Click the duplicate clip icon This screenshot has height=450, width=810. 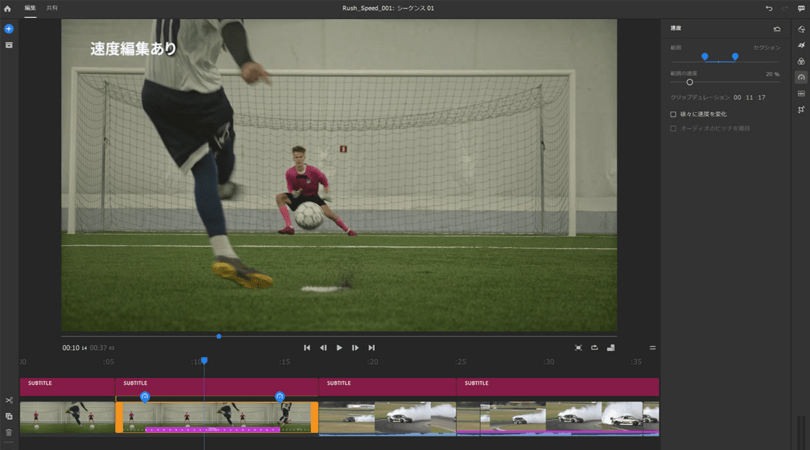coord(9,416)
